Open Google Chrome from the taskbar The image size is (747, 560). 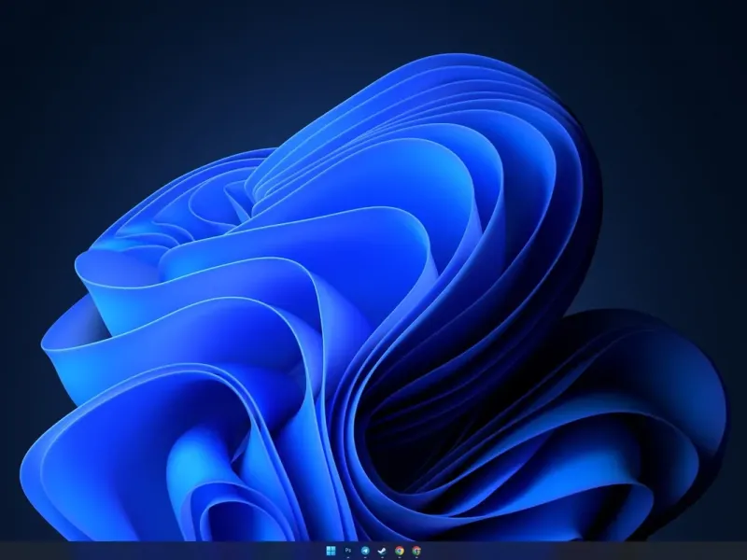tap(400, 551)
